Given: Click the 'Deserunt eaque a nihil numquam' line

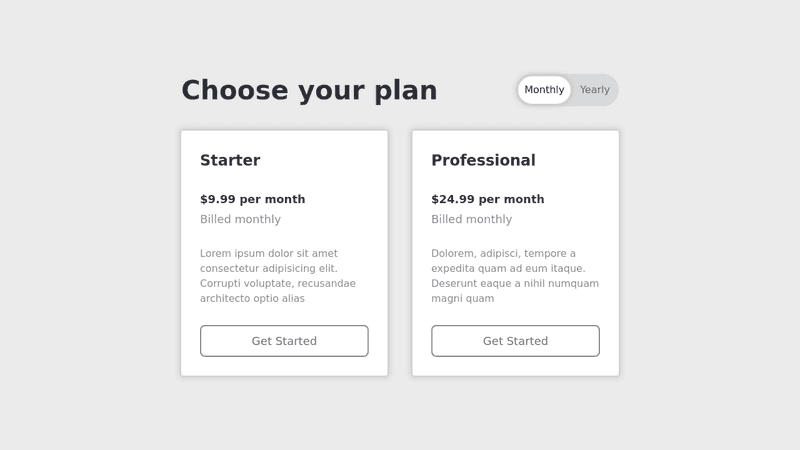Looking at the screenshot, I should point(514,283).
